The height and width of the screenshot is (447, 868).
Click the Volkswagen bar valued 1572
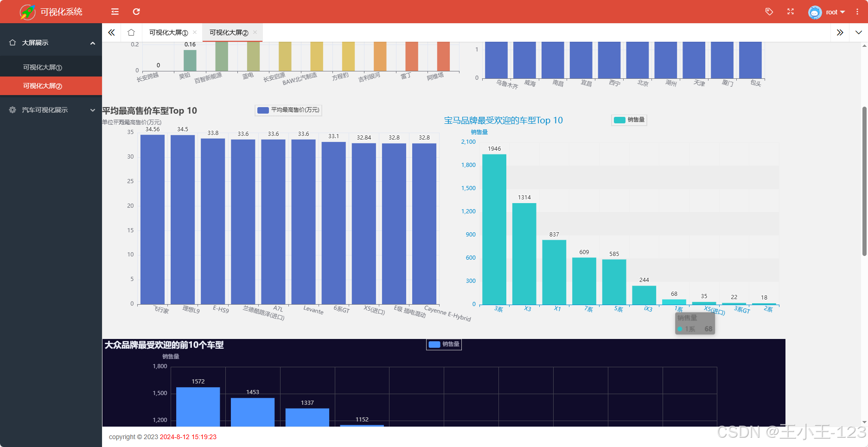pyautogui.click(x=198, y=407)
